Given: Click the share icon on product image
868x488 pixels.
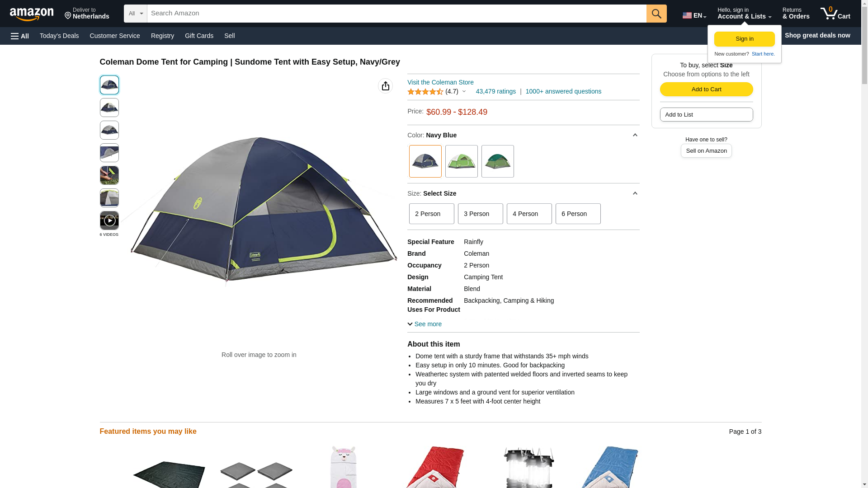Looking at the screenshot, I should click(385, 86).
